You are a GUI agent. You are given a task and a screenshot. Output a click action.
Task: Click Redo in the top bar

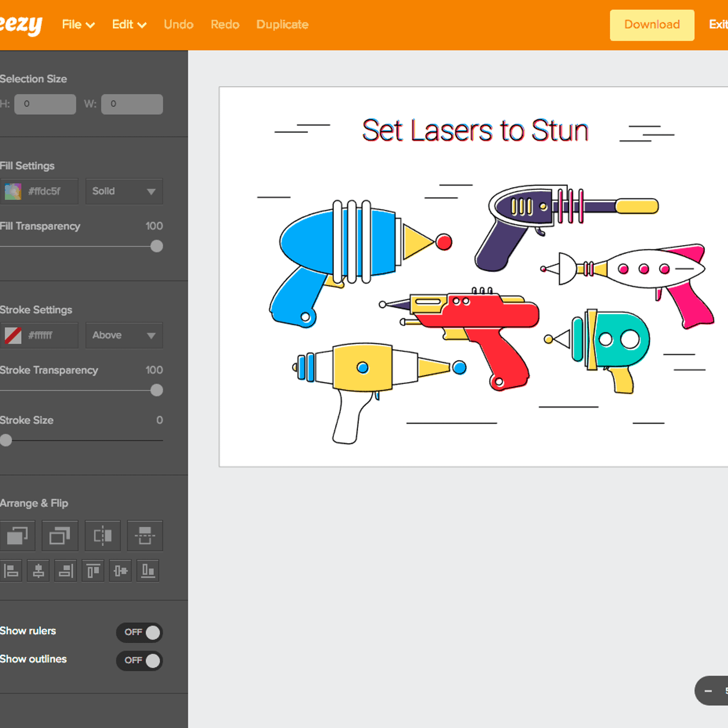(x=225, y=25)
